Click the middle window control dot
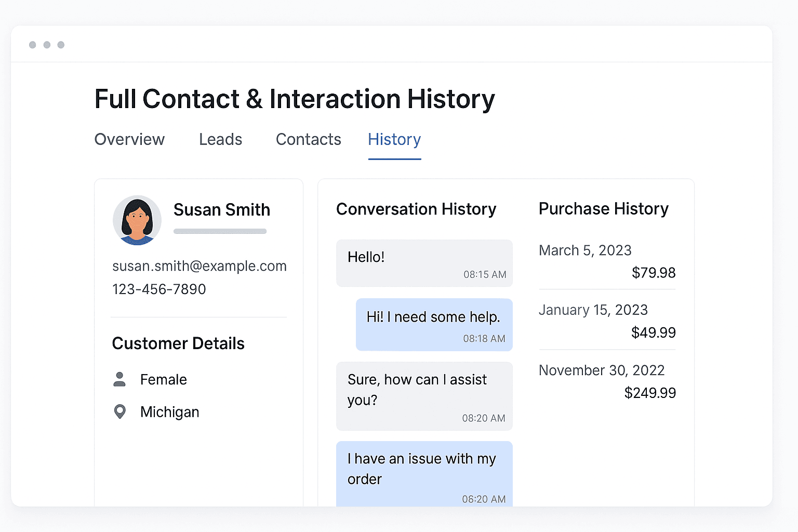The width and height of the screenshot is (798, 532). pos(47,44)
